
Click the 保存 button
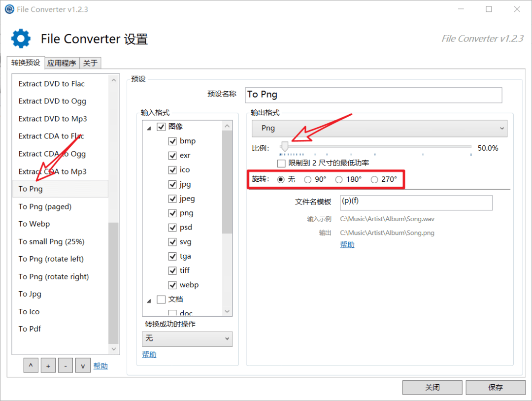[x=495, y=388]
